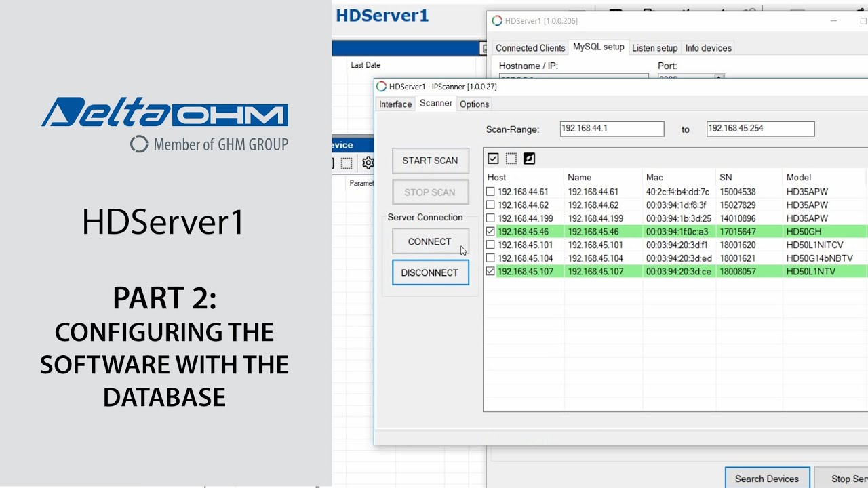Viewport: 868px width, 488px height.
Task: Click the SN column header
Action: click(x=749, y=178)
